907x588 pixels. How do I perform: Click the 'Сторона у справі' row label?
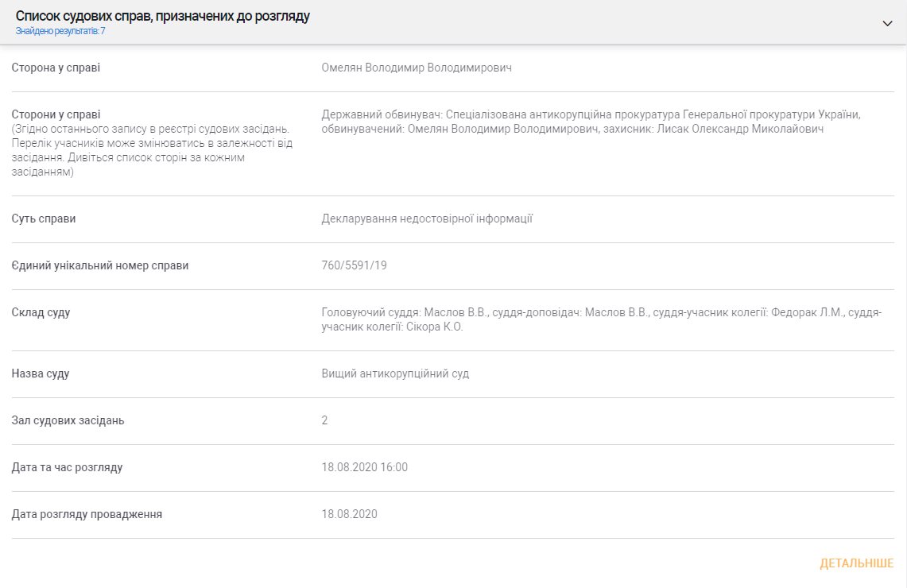point(56,68)
